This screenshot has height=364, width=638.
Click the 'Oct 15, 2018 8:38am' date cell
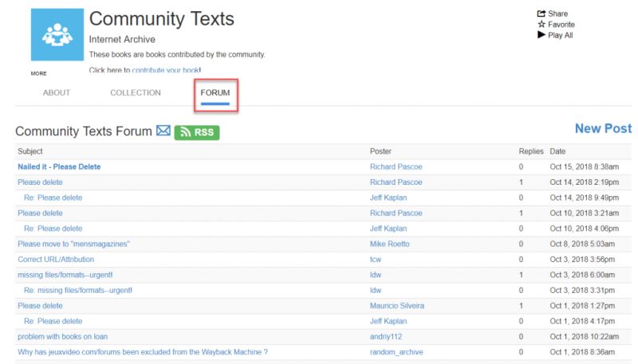pos(585,166)
